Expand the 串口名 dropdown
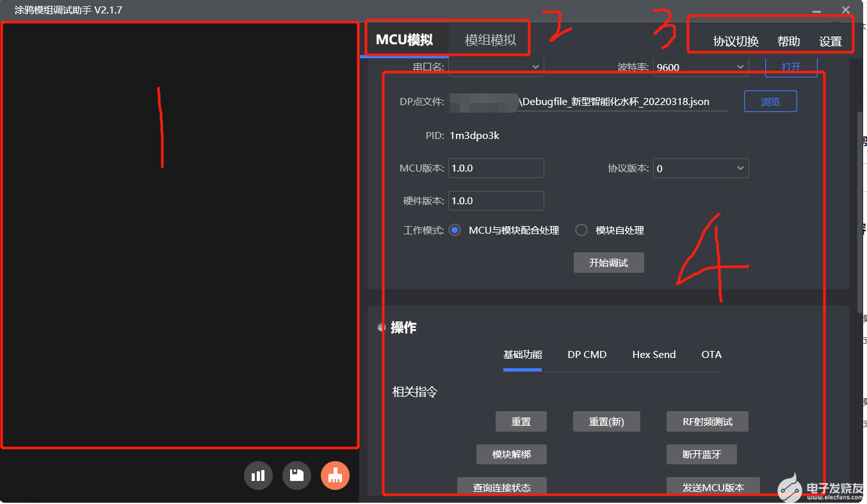 coord(496,67)
